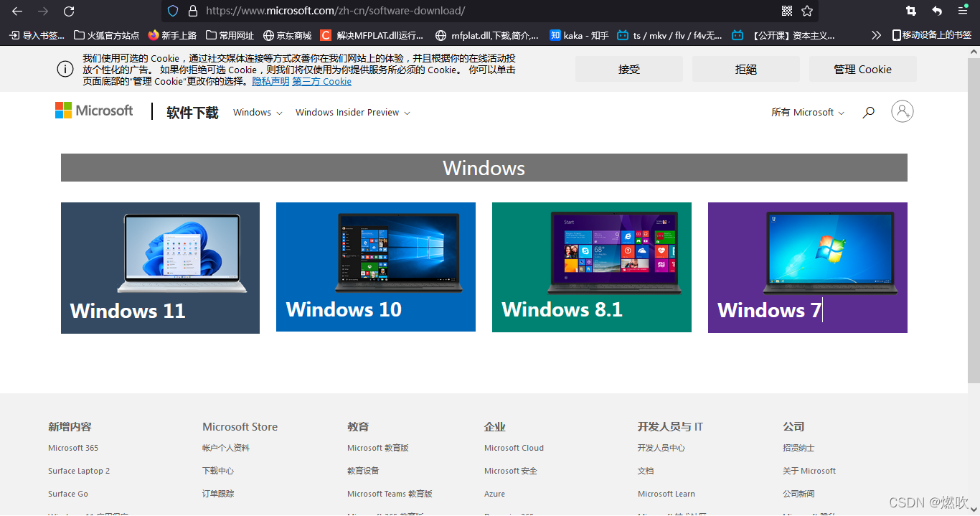Select the Windows 11 download tile
The width and height of the screenshot is (980, 516).
(x=160, y=268)
